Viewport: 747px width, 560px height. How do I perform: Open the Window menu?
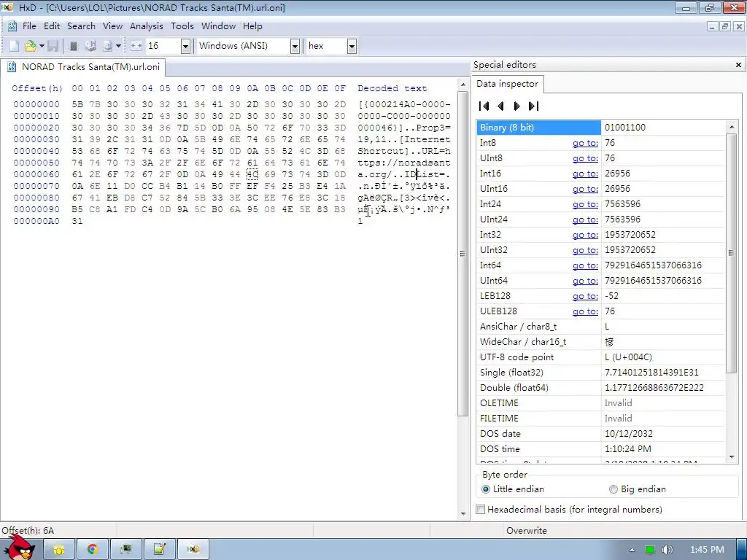tap(218, 26)
